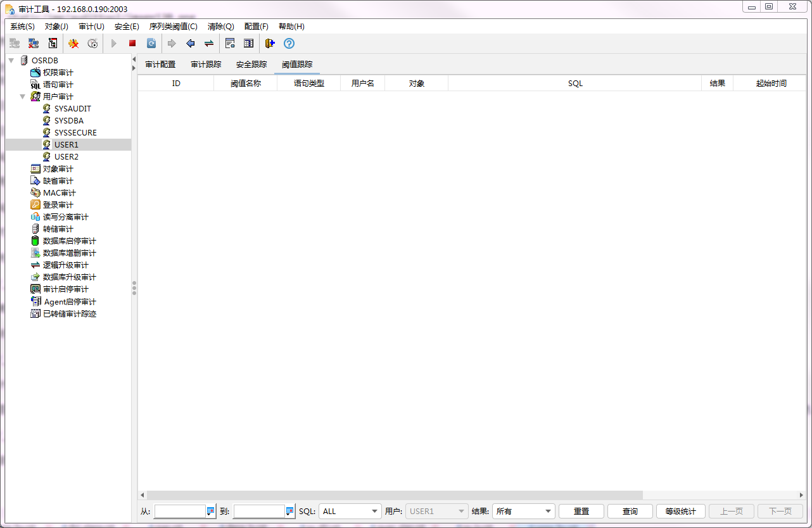Click the disconnect server icon with red X
The height and width of the screenshot is (528, 812).
34,44
